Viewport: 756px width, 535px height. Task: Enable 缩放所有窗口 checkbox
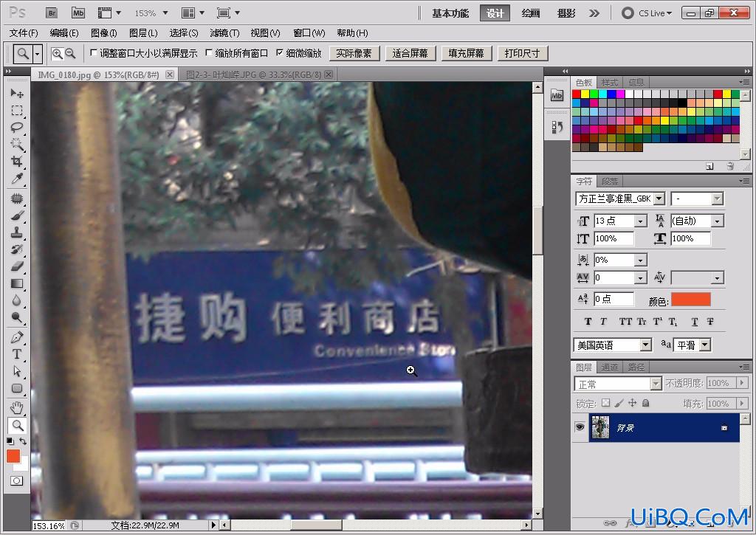(x=209, y=53)
